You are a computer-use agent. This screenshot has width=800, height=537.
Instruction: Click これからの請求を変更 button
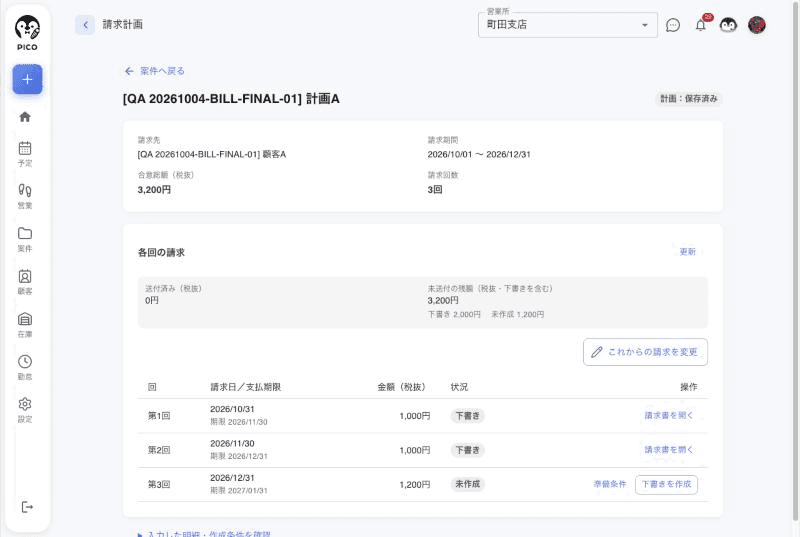tap(645, 352)
